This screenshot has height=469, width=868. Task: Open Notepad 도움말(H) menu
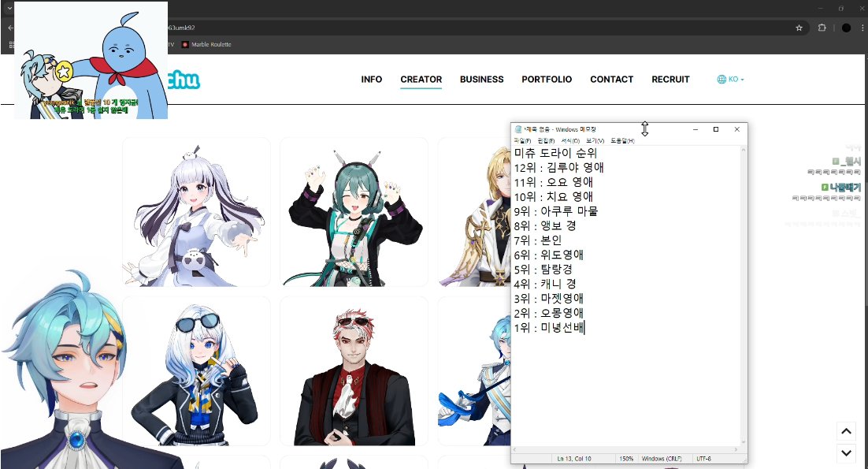pyautogui.click(x=622, y=140)
